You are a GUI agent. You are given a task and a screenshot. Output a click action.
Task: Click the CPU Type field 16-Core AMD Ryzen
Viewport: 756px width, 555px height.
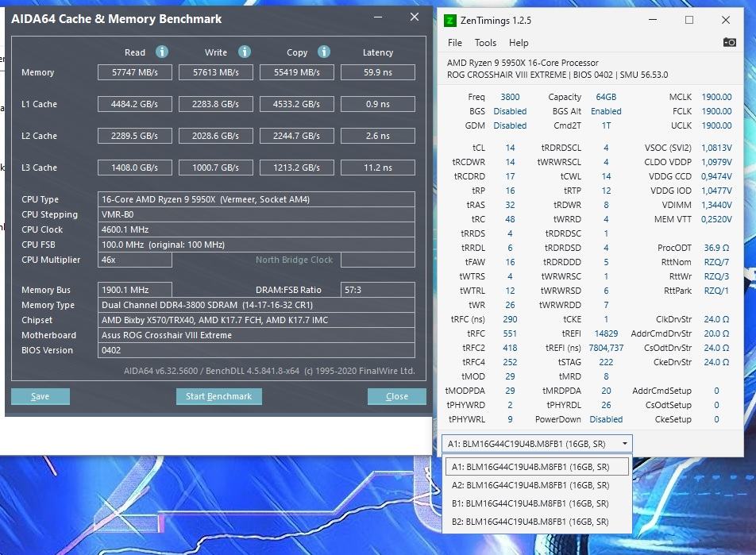(x=256, y=199)
